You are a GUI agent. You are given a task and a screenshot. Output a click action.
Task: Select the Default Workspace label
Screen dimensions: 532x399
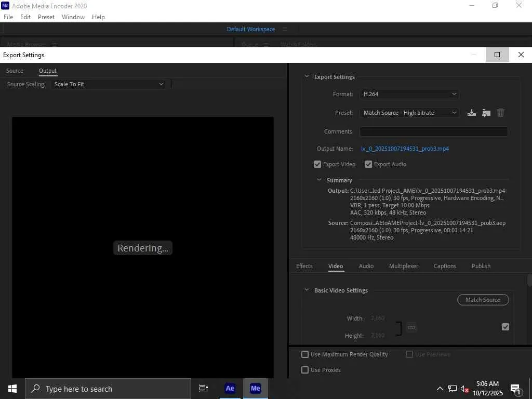(251, 29)
